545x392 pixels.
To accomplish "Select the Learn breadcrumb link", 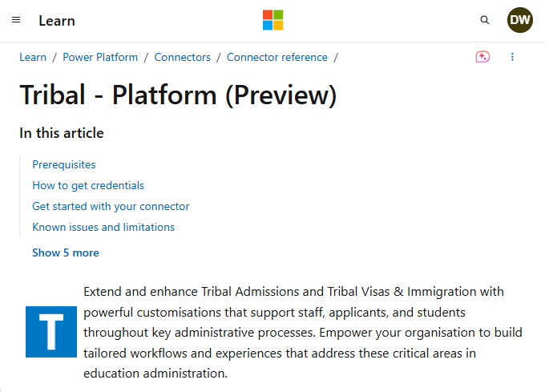I will [33, 57].
